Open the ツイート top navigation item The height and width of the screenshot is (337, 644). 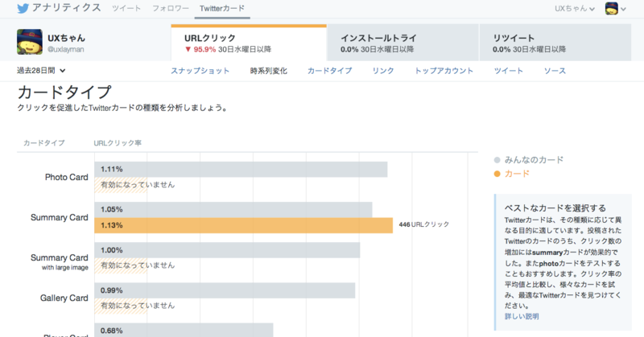point(126,8)
